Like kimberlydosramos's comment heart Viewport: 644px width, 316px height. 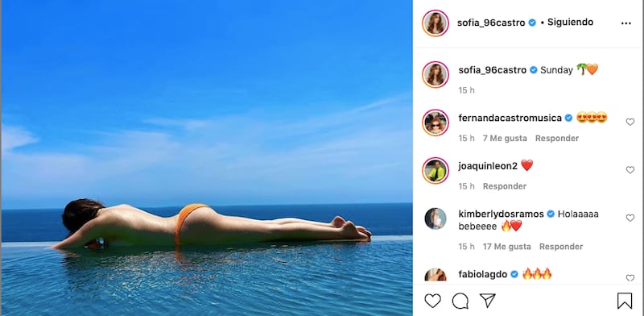(630, 218)
